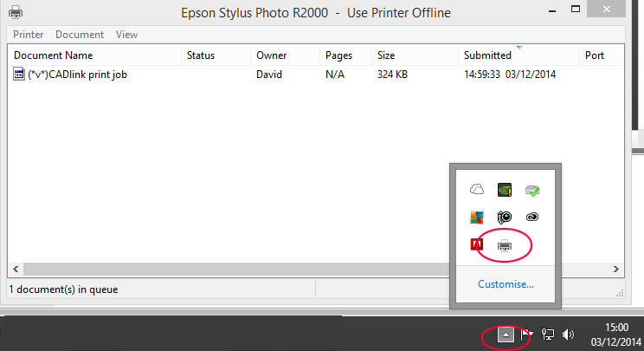This screenshot has width=644, height=351.
Task: Open the View menu
Action: (126, 35)
